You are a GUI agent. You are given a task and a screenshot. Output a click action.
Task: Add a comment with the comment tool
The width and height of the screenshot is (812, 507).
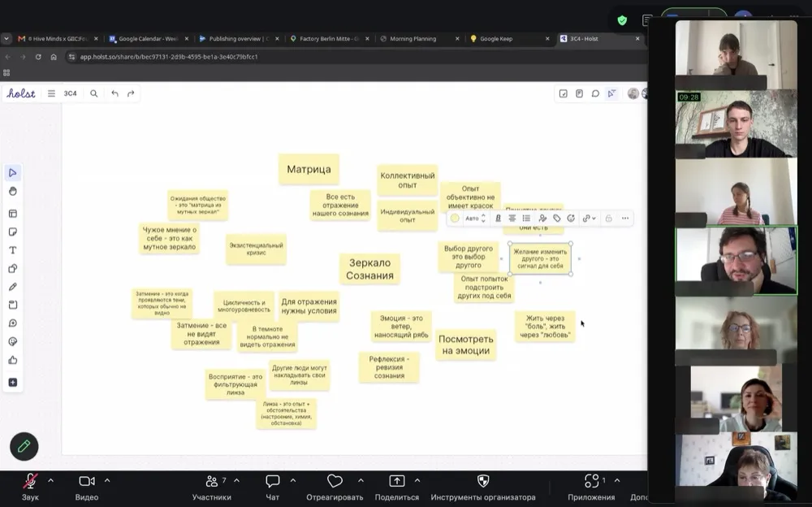pos(13,323)
